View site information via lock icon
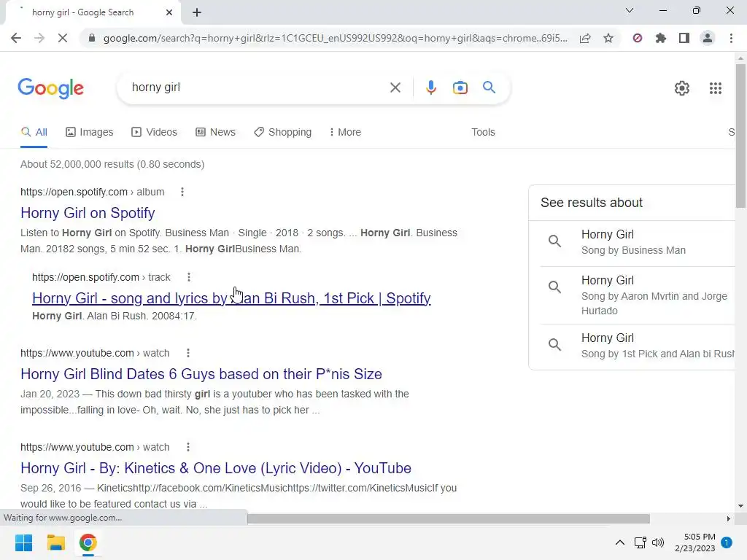 92,38
